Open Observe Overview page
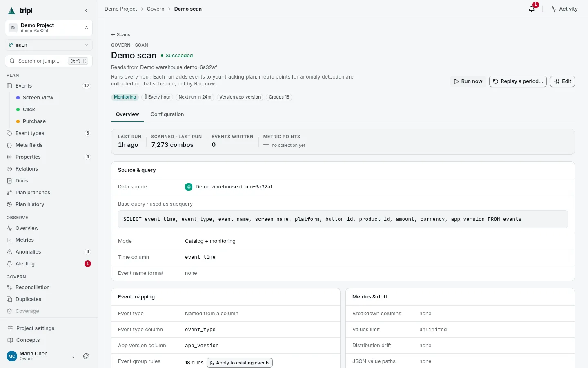588x368 pixels. [49, 228]
